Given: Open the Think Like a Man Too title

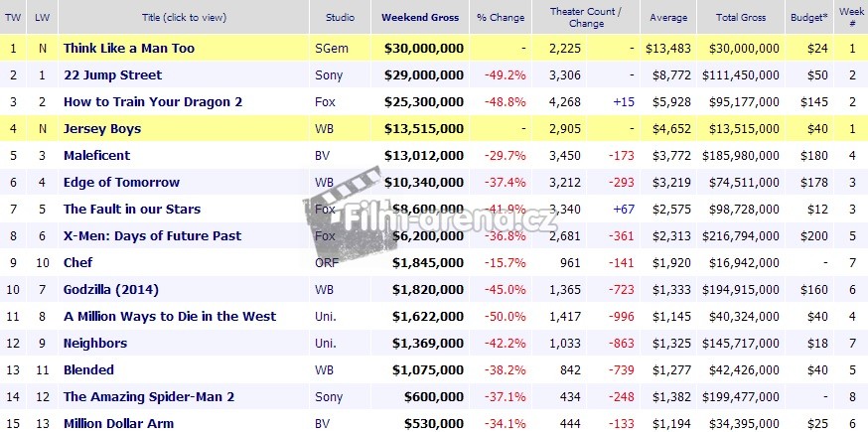Looking at the screenshot, I should (128, 48).
